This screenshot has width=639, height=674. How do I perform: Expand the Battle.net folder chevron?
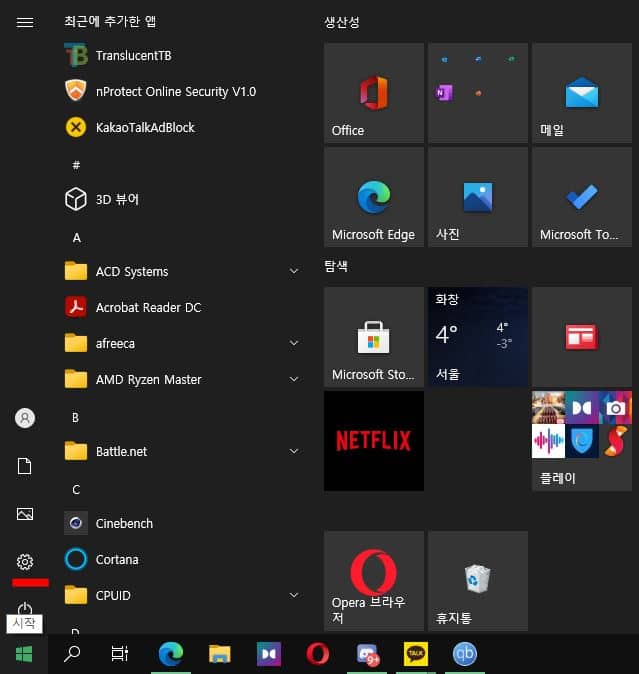pos(294,451)
